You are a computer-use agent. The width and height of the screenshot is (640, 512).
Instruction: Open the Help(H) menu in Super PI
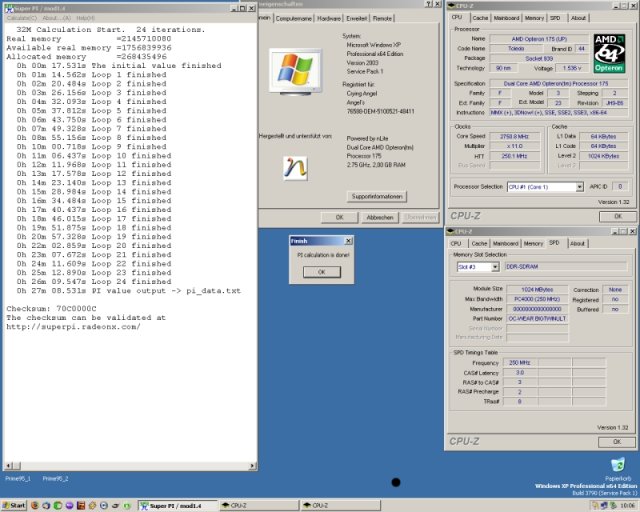(85, 18)
